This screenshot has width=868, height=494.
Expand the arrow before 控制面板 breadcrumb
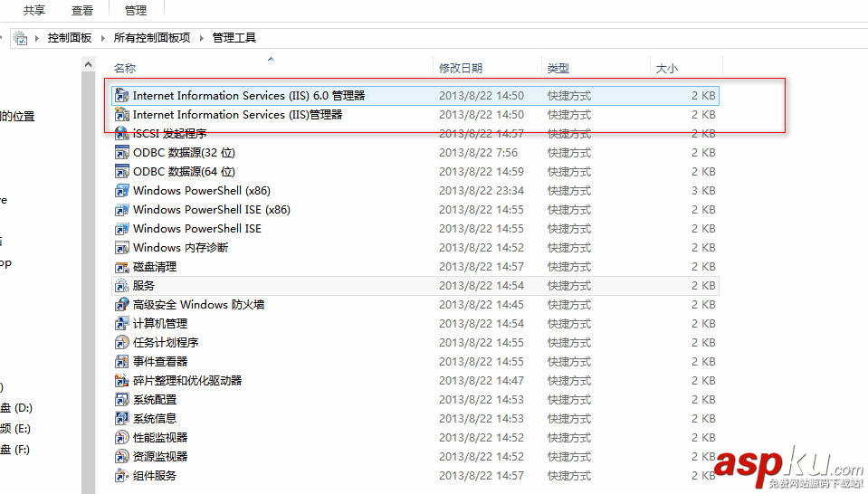click(x=37, y=38)
